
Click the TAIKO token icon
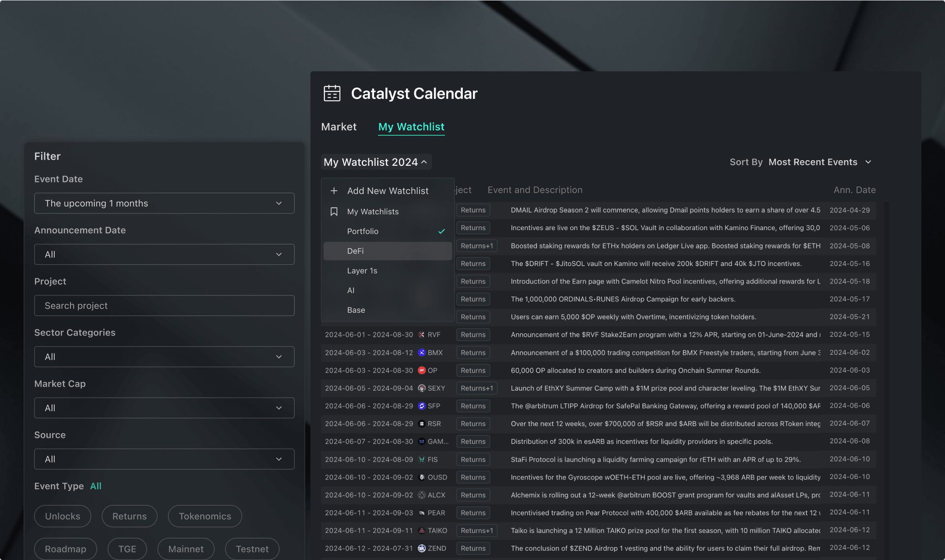422,530
